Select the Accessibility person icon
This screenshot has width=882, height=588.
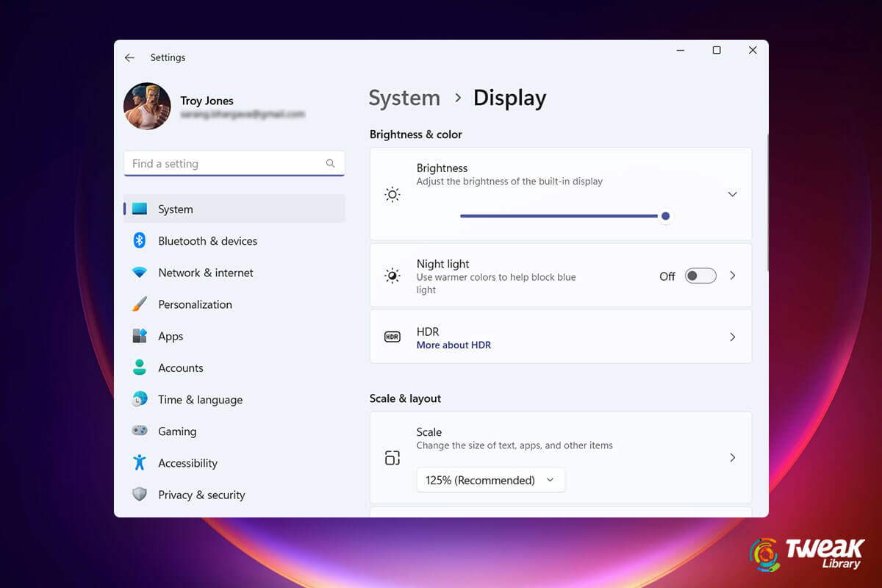pyautogui.click(x=140, y=463)
